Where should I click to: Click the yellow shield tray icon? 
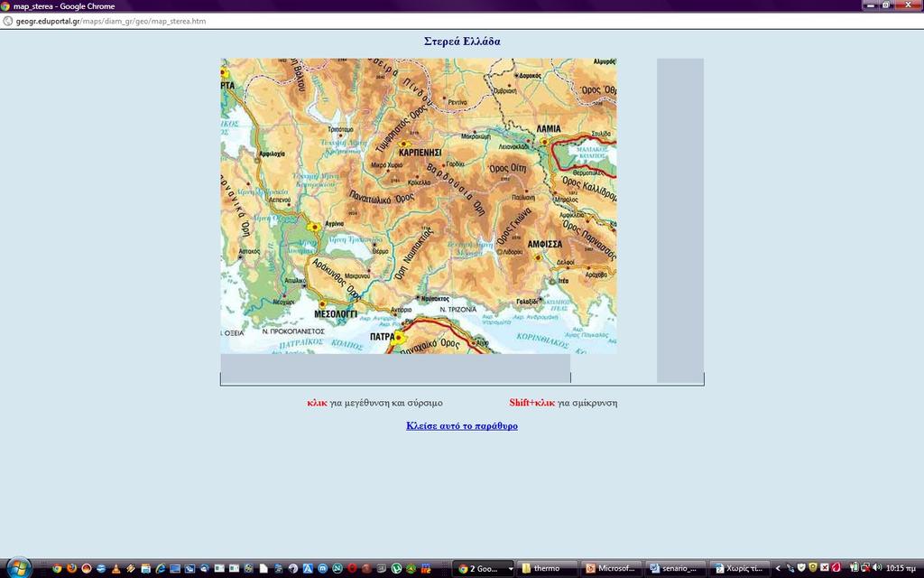[813, 568]
